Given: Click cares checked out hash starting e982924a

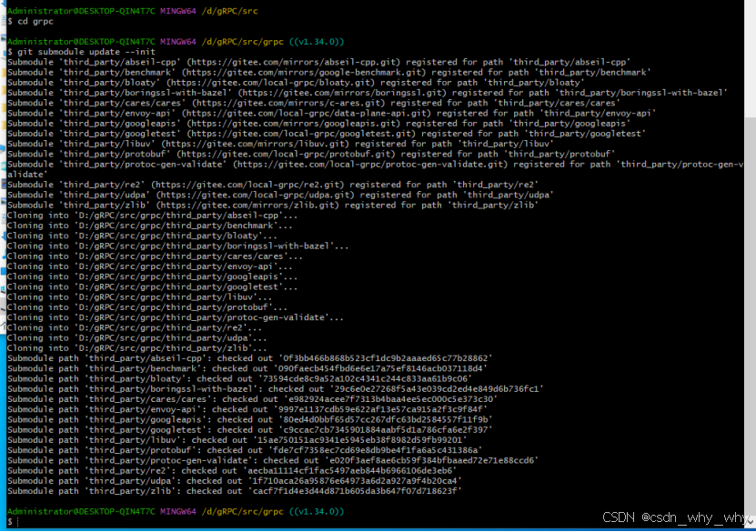Looking at the screenshot, I should coord(390,399).
